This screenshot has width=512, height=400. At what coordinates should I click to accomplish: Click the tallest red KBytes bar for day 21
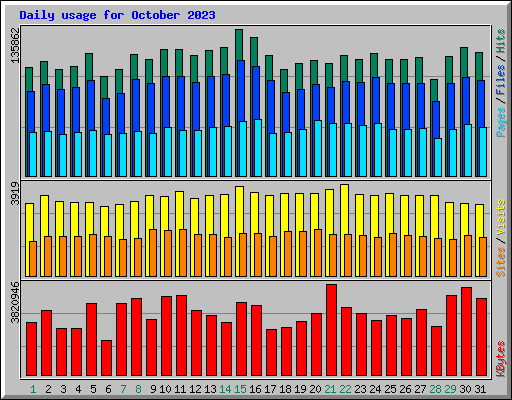pos(331,330)
